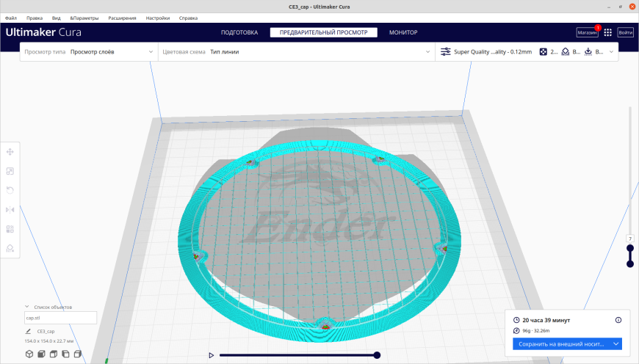Open the Вид menu

[57, 18]
